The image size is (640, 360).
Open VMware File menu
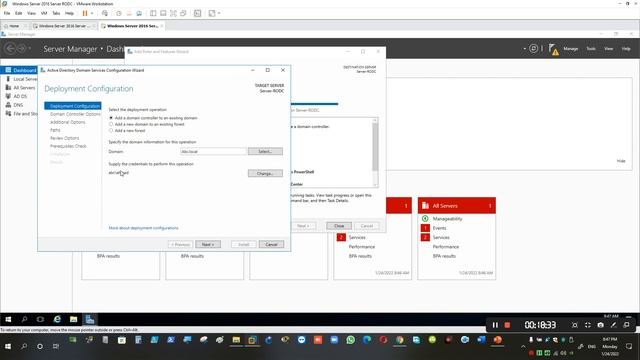click(7, 13)
